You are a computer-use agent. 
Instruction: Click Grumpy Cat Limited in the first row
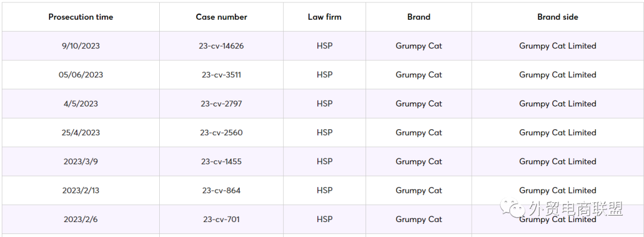558,46
